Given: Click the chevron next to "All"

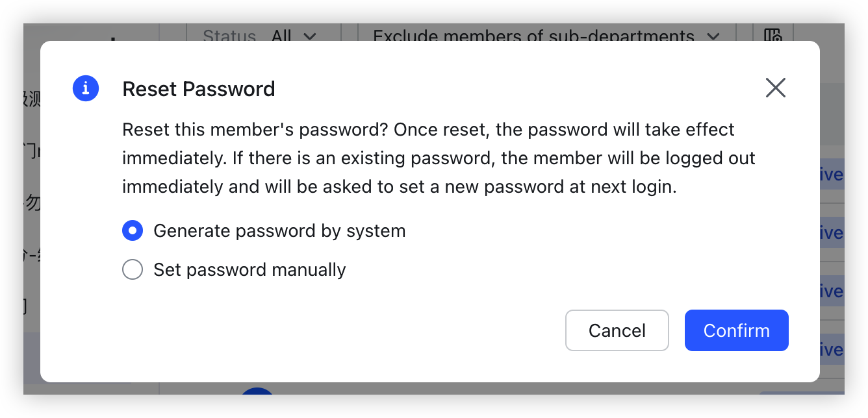Looking at the screenshot, I should 311,37.
